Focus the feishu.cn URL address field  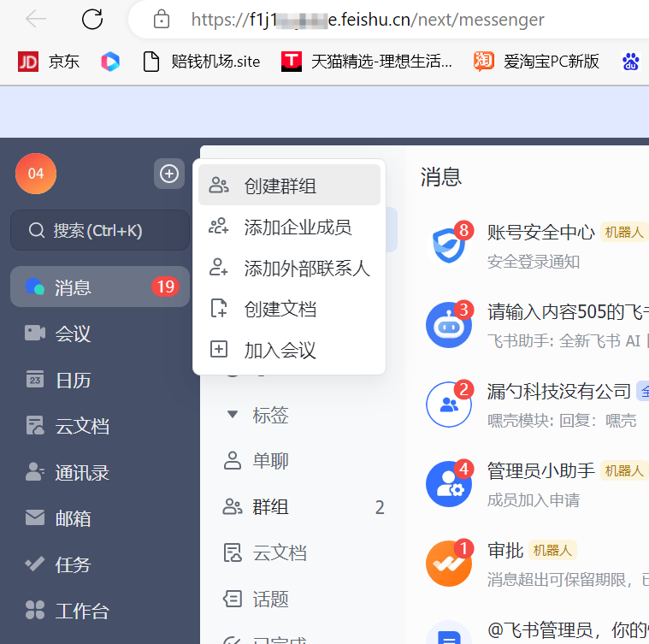pyautogui.click(x=368, y=19)
